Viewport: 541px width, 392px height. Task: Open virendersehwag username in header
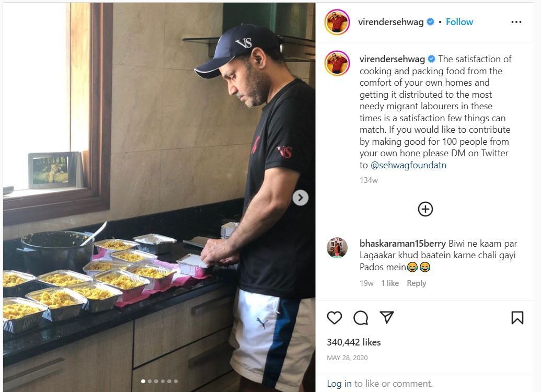[391, 22]
